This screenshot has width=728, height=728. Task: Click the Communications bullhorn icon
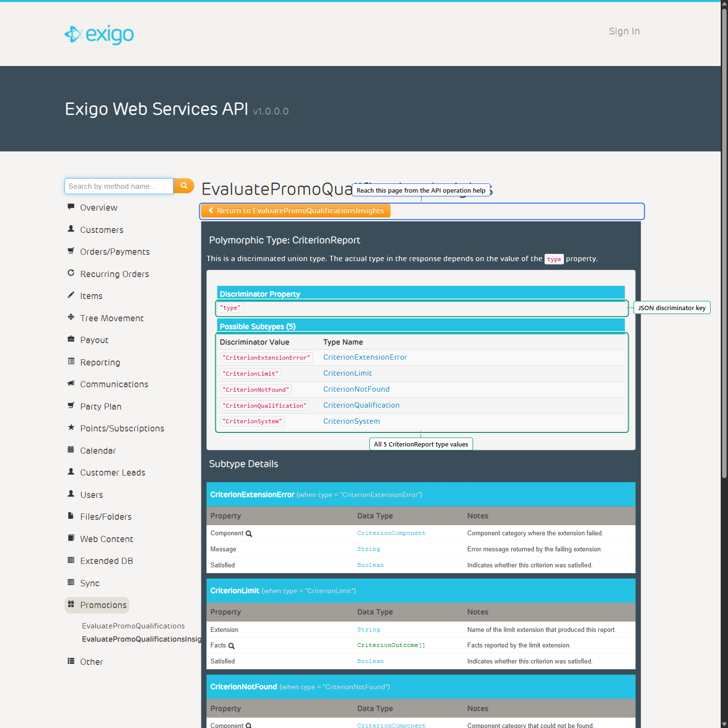point(71,383)
